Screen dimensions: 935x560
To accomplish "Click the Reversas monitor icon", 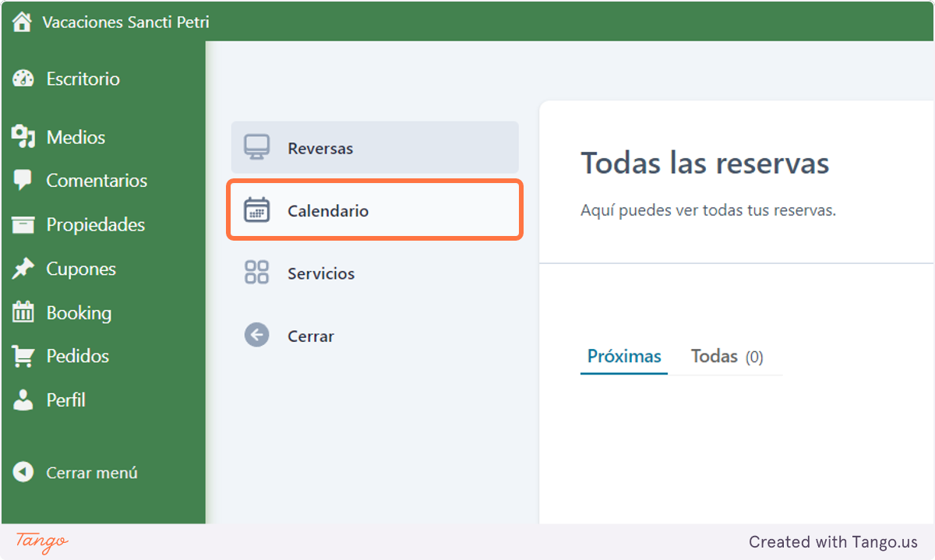I will (256, 147).
